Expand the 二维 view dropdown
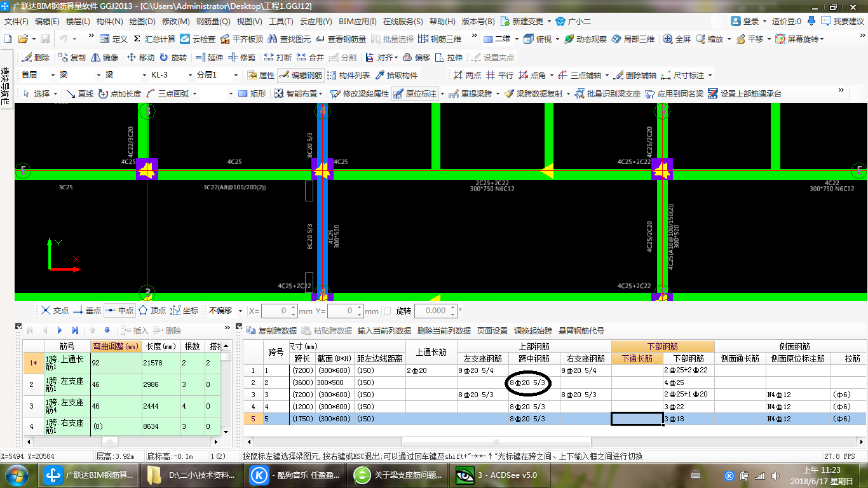 (517, 39)
